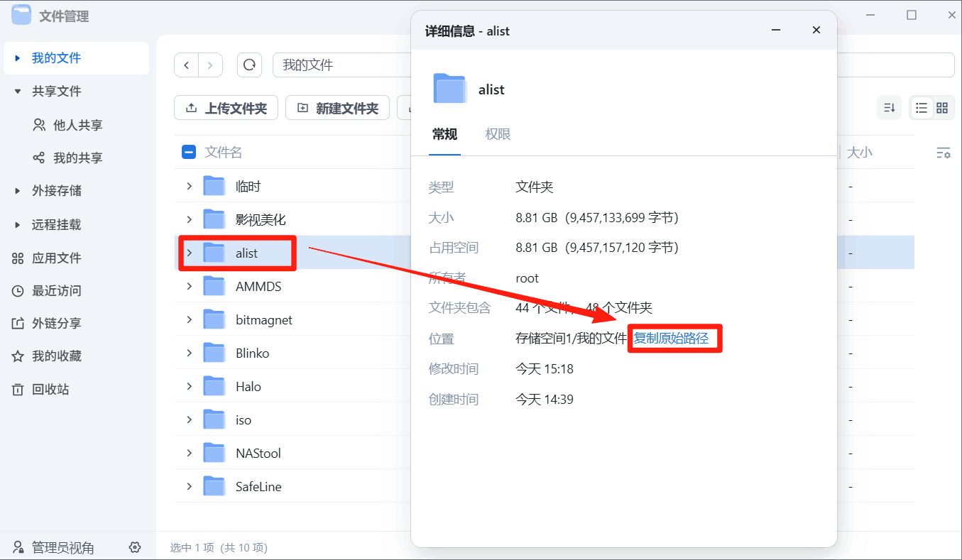Open the sort order icon
The width and height of the screenshot is (962, 560).
[889, 108]
